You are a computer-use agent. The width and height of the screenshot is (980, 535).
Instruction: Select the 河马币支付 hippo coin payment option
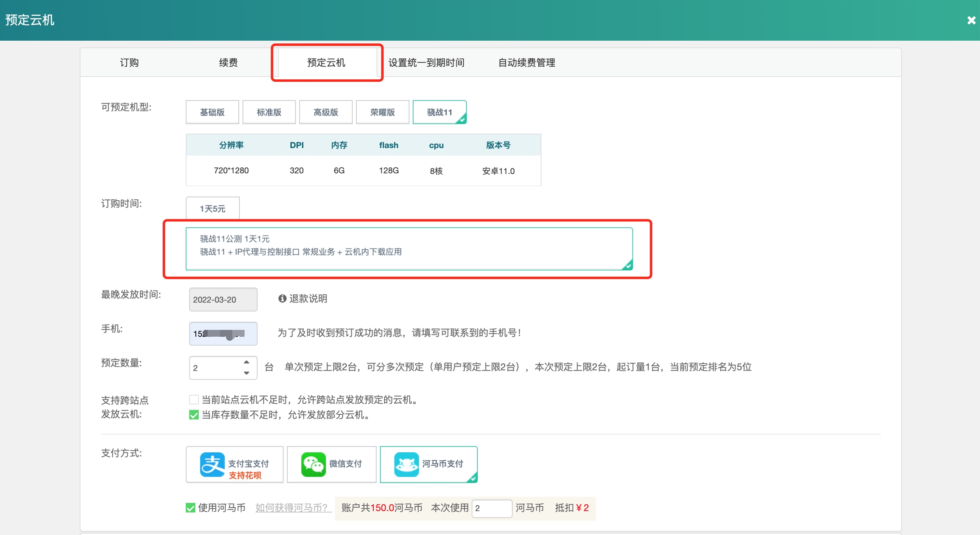[x=429, y=464]
